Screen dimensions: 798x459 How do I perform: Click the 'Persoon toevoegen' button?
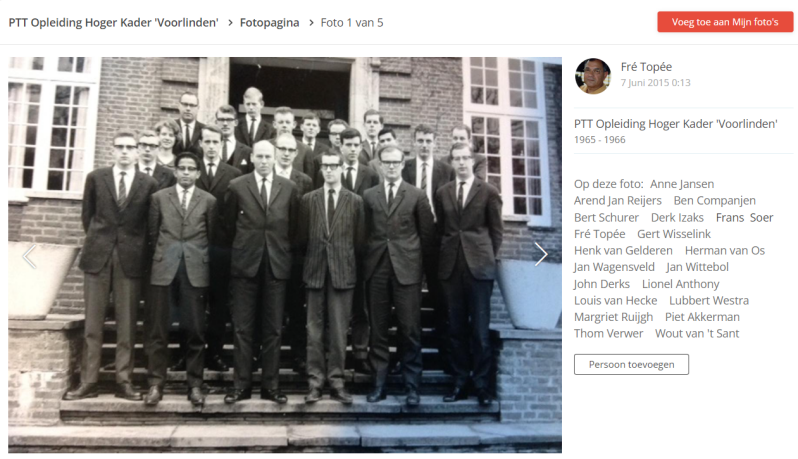coord(631,364)
